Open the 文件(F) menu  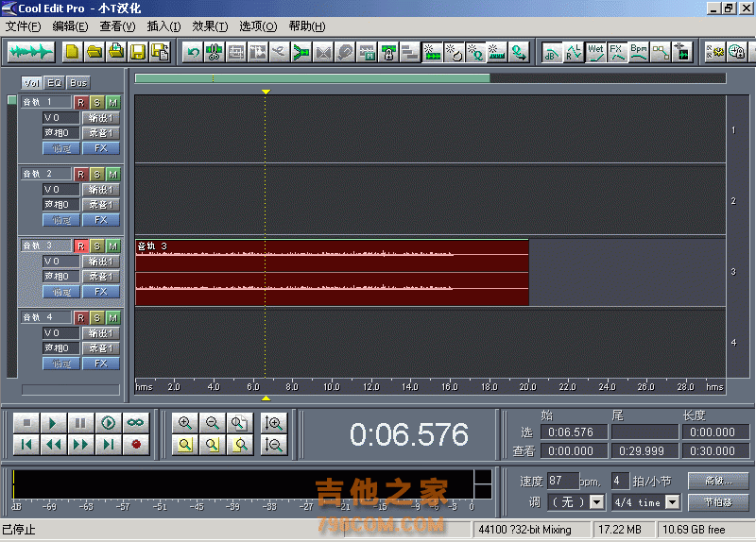23,26
